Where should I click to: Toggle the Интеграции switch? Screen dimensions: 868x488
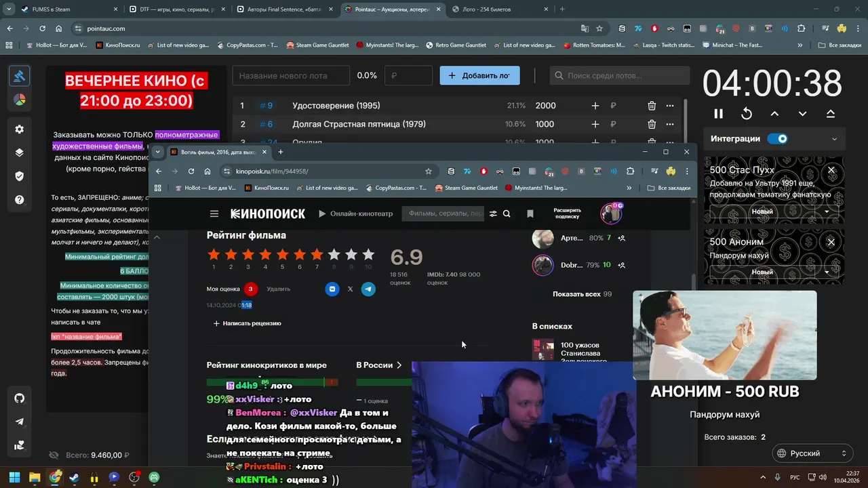pyautogui.click(x=778, y=139)
